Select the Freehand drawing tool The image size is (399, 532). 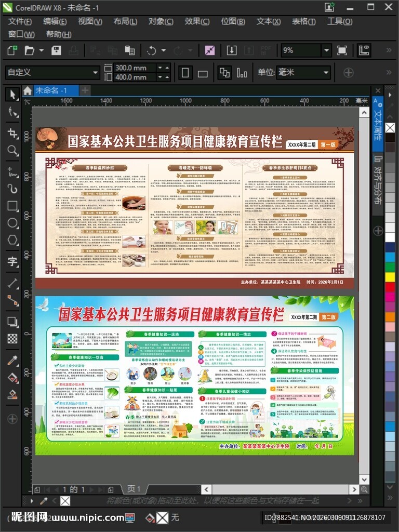click(12, 171)
